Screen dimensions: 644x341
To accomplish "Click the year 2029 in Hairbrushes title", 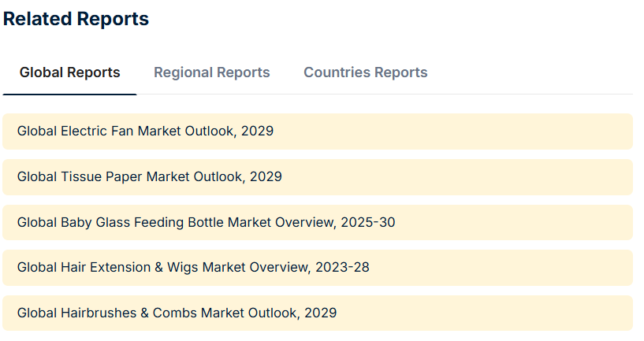I will 320,313.
